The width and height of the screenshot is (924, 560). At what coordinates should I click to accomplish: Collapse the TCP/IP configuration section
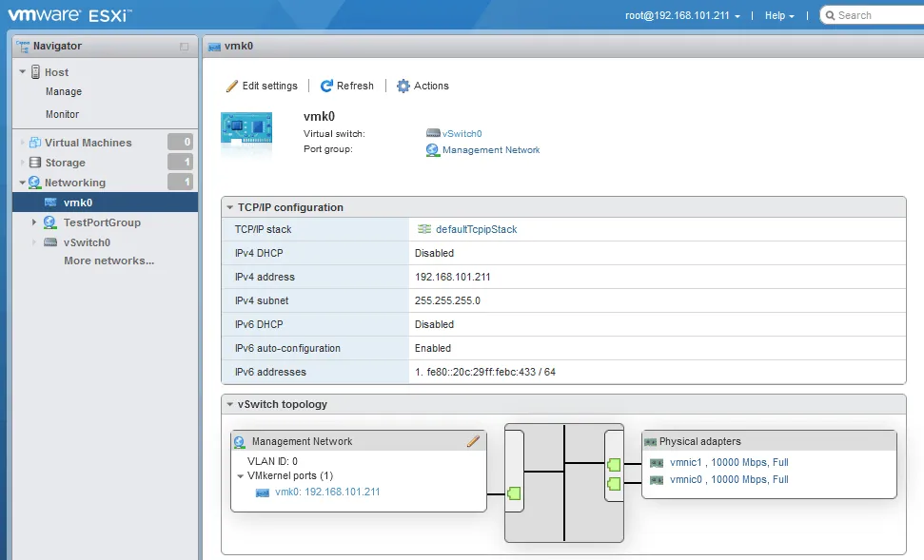coord(229,207)
